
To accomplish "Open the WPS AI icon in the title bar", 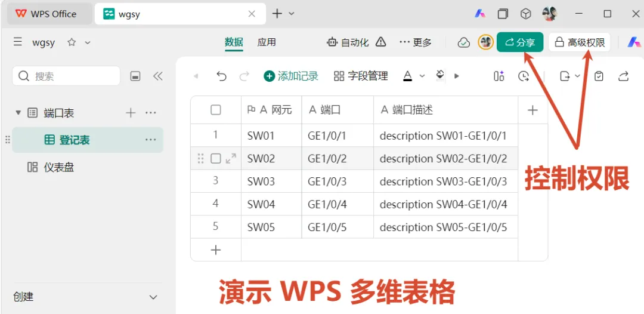I will 479,14.
